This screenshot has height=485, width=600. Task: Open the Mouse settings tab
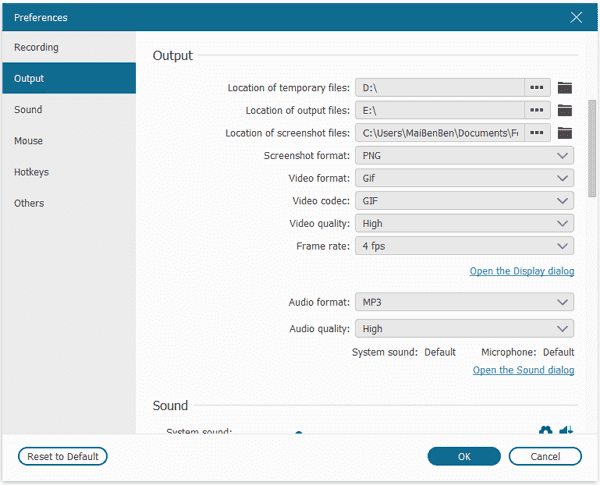pyautogui.click(x=29, y=141)
